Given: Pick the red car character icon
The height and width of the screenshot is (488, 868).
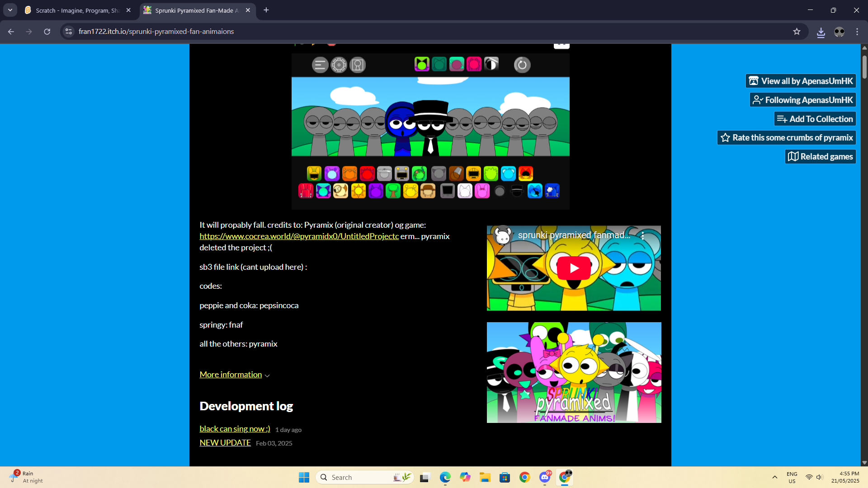Looking at the screenshot, I should click(x=306, y=191).
